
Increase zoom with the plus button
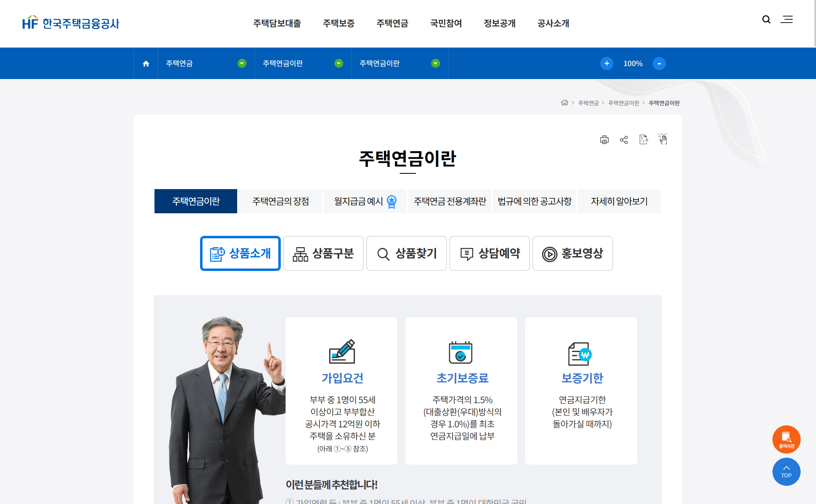pyautogui.click(x=607, y=63)
